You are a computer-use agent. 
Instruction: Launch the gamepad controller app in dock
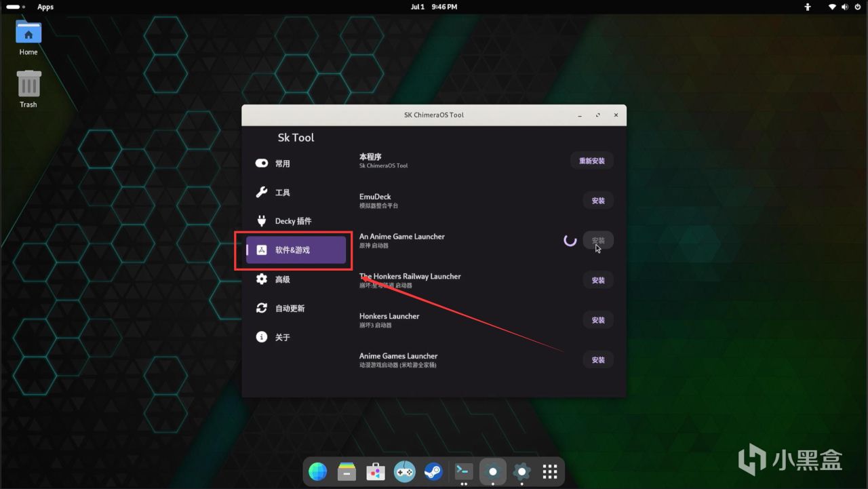tap(405, 471)
